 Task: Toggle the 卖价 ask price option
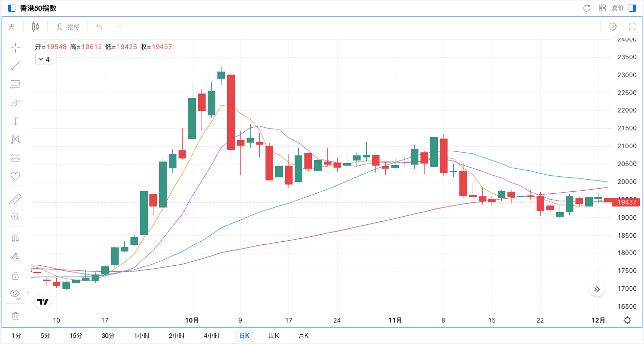pyautogui.click(x=618, y=8)
